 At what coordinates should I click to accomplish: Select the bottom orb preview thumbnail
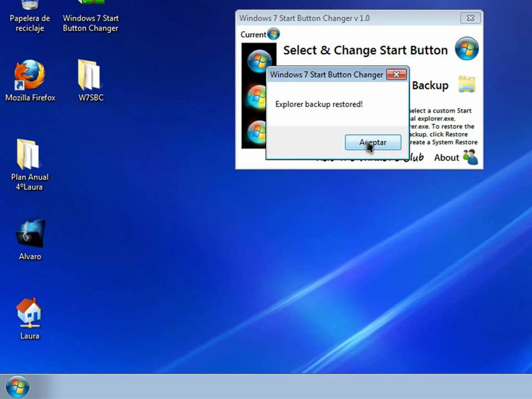click(257, 132)
